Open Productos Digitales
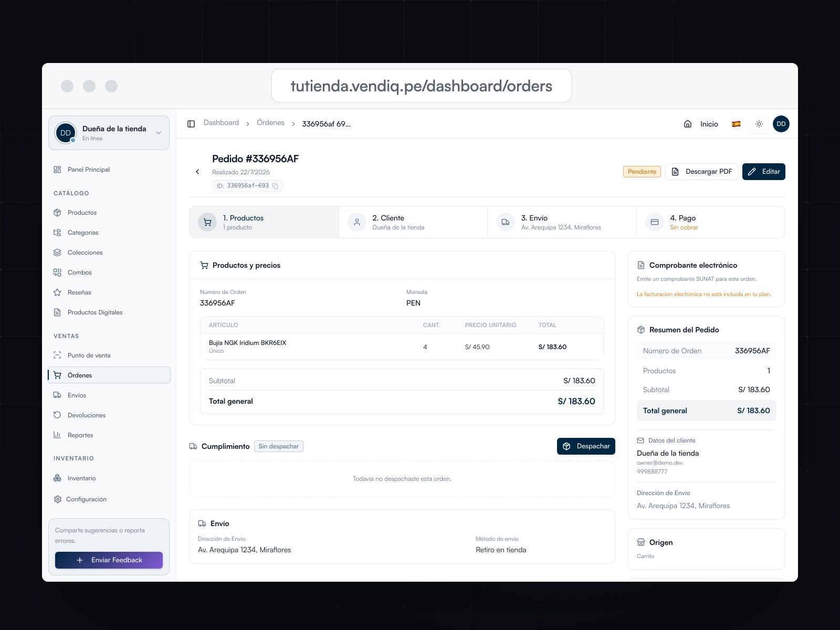The image size is (840, 630). (109, 312)
